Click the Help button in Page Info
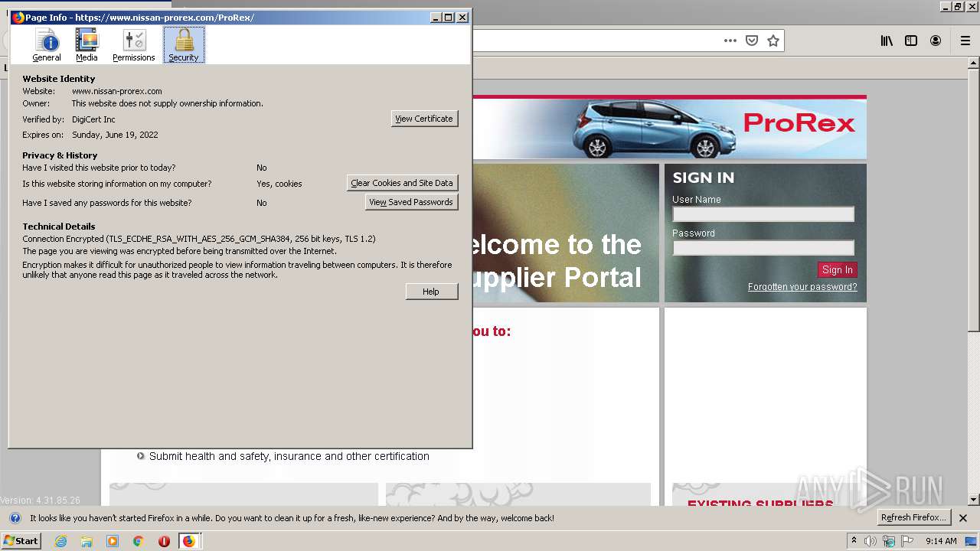 pyautogui.click(x=432, y=292)
